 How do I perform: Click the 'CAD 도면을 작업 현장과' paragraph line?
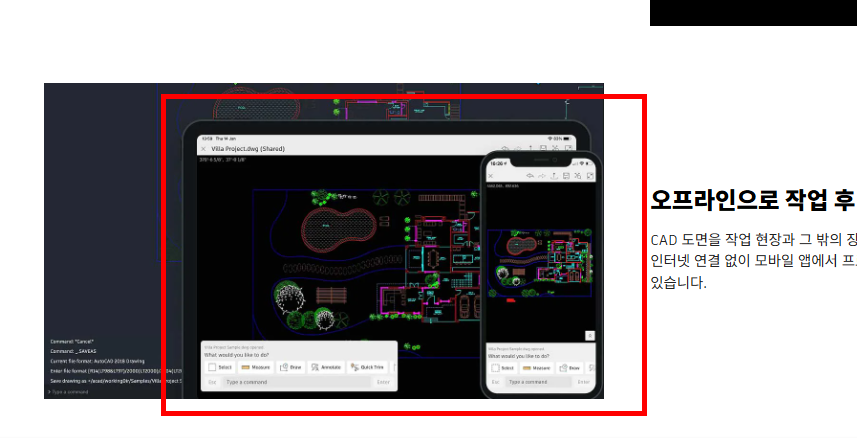[x=753, y=239]
